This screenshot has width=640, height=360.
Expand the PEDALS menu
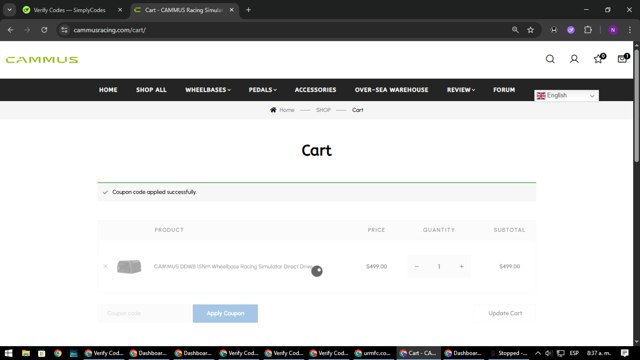tap(262, 90)
